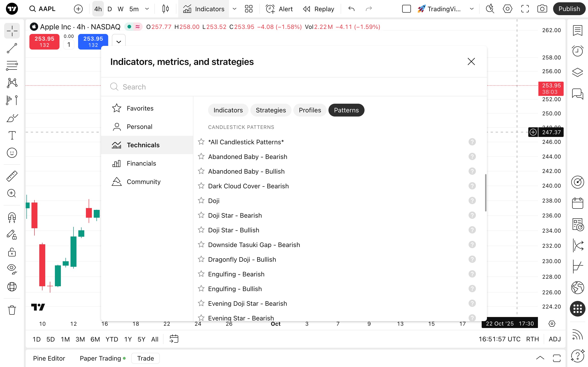Select the trend line drawing tool
588x367 pixels.
(12, 48)
